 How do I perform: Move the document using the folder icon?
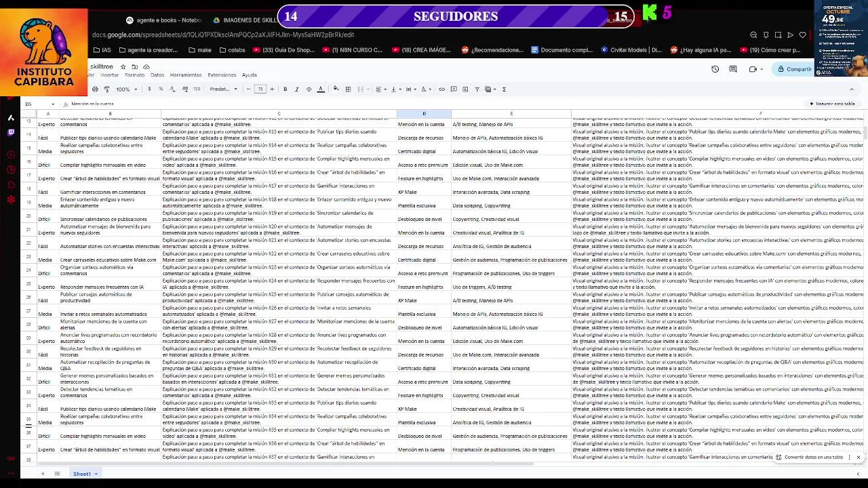coord(134,67)
